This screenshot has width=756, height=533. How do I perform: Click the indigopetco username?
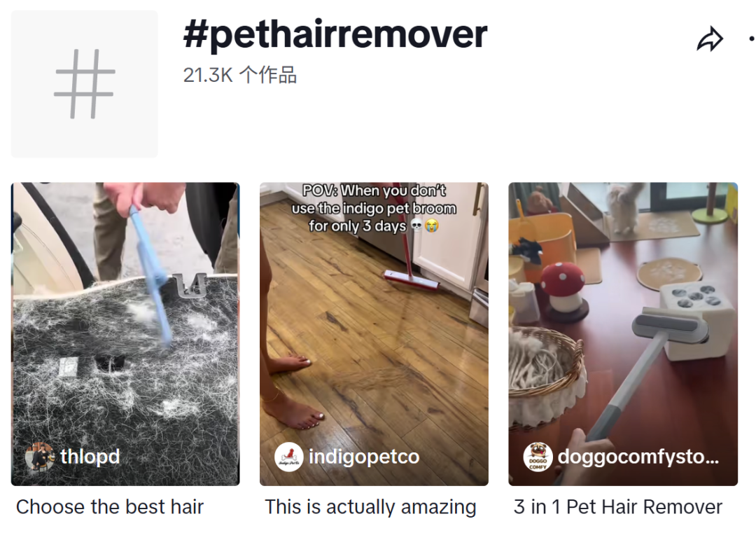pyautogui.click(x=364, y=457)
